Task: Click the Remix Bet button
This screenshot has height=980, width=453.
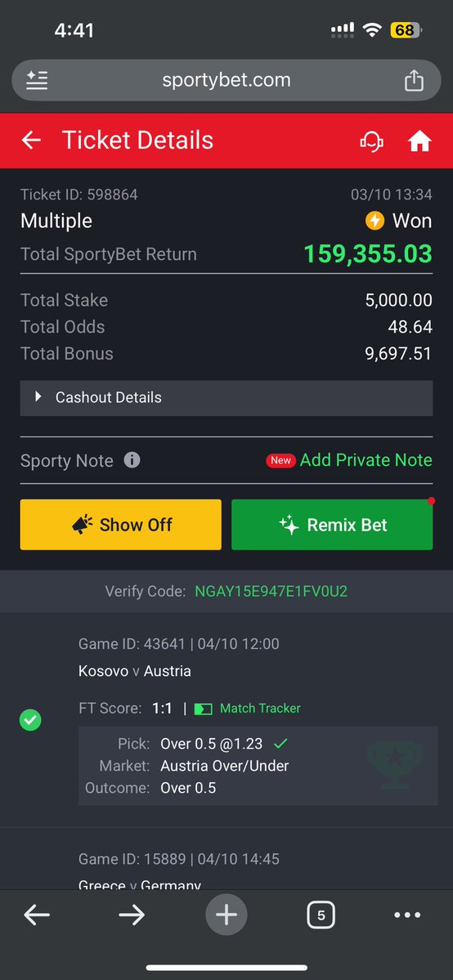Action: click(332, 525)
